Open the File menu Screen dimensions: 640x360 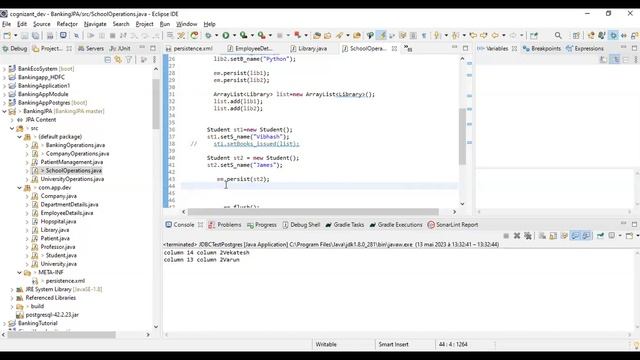point(7,24)
